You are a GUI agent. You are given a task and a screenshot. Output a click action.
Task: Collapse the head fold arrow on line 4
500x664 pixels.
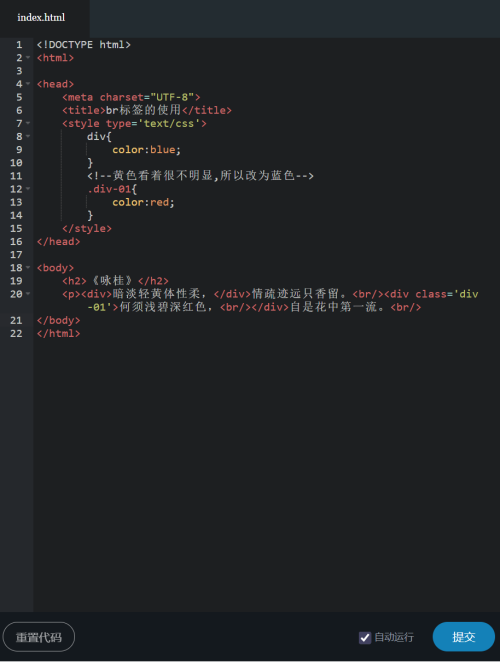(28, 83)
